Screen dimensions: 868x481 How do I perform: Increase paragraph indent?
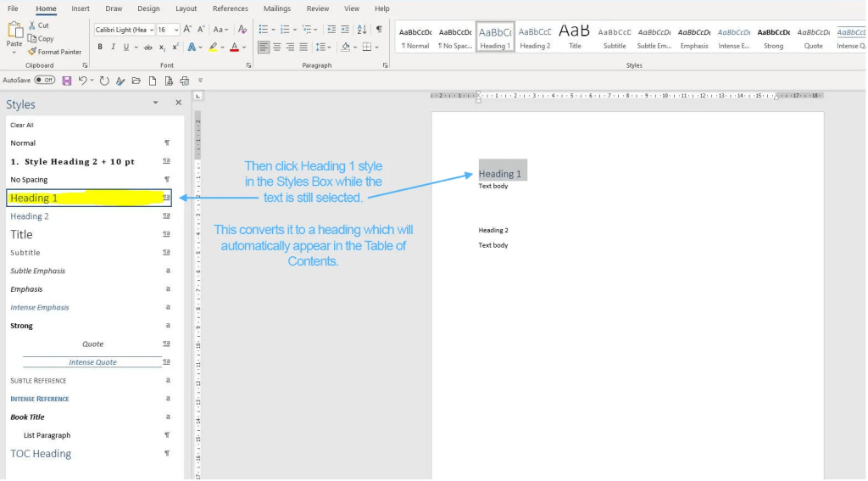345,30
